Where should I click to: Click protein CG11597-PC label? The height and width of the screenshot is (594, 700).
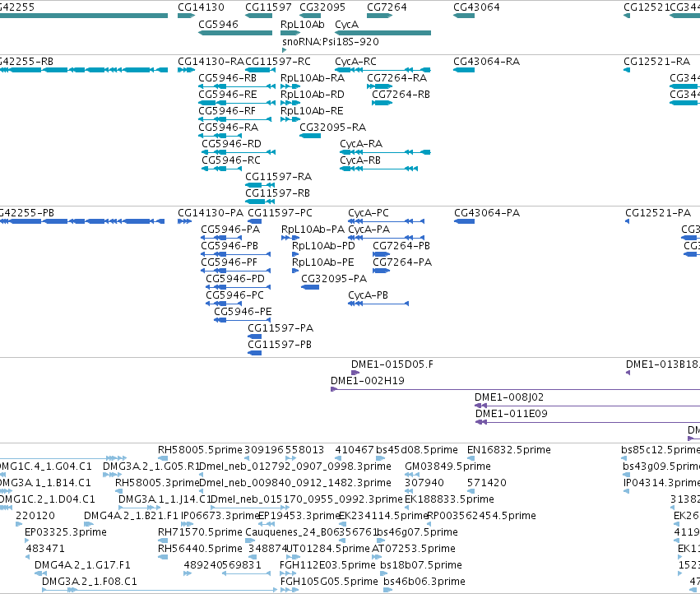tap(280, 213)
